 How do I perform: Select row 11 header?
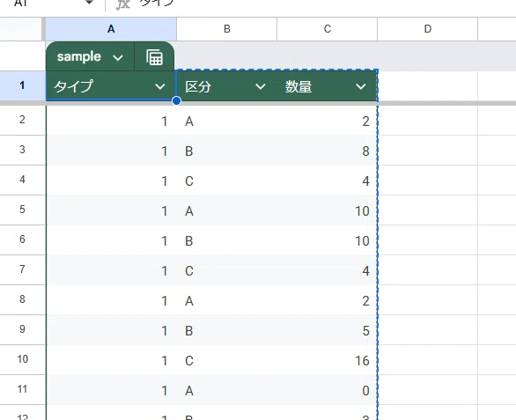(x=22, y=389)
